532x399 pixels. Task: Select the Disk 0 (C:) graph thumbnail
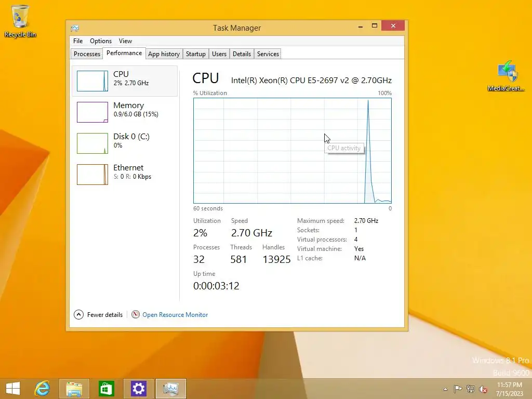[92, 143]
